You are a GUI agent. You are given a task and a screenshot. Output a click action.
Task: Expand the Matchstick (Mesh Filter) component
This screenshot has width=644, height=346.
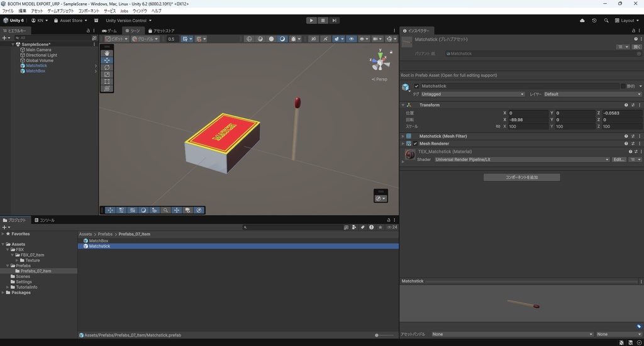coord(403,137)
